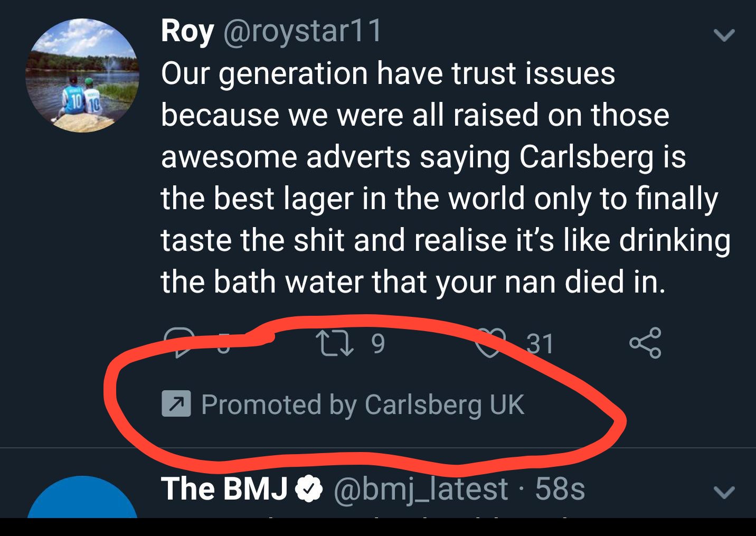
Task: Open the @roystar11 handle link
Action: pyautogui.click(x=303, y=31)
